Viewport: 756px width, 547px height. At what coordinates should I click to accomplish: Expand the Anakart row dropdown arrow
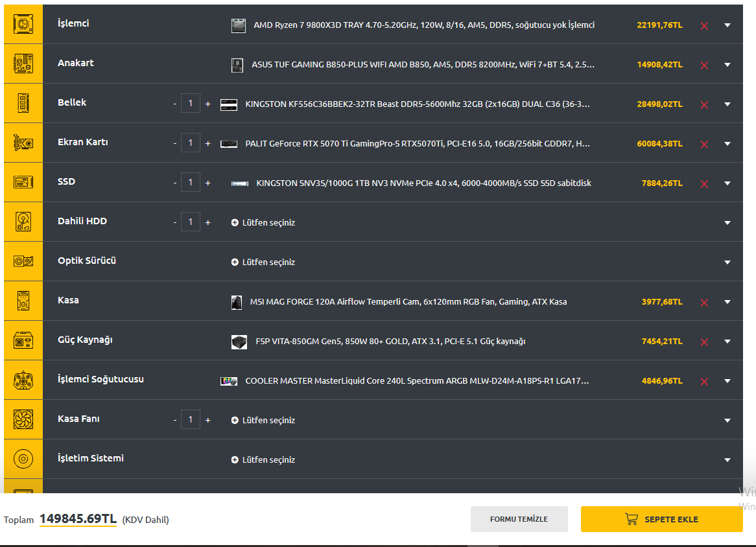pyautogui.click(x=727, y=65)
